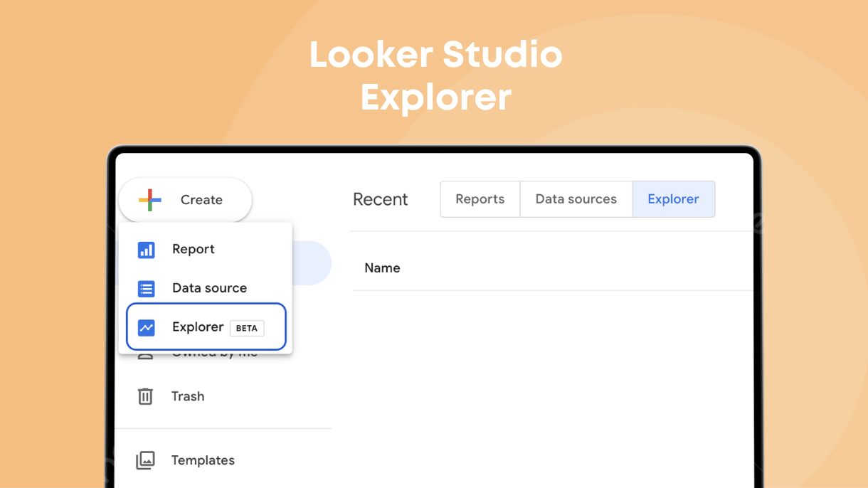Choose Report from the Create menu
The height and width of the screenshot is (488, 868).
(x=194, y=250)
